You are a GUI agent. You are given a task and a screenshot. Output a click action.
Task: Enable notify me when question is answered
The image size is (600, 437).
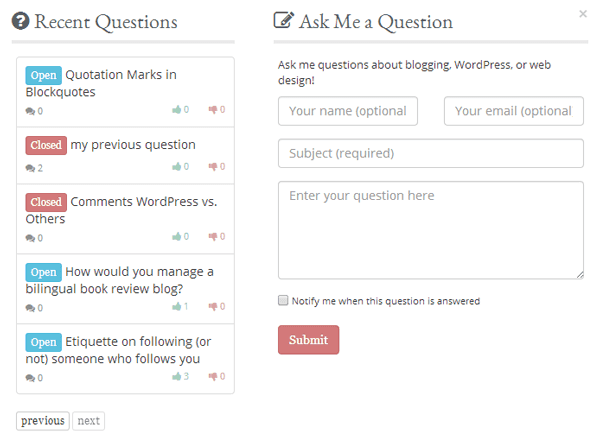283,300
